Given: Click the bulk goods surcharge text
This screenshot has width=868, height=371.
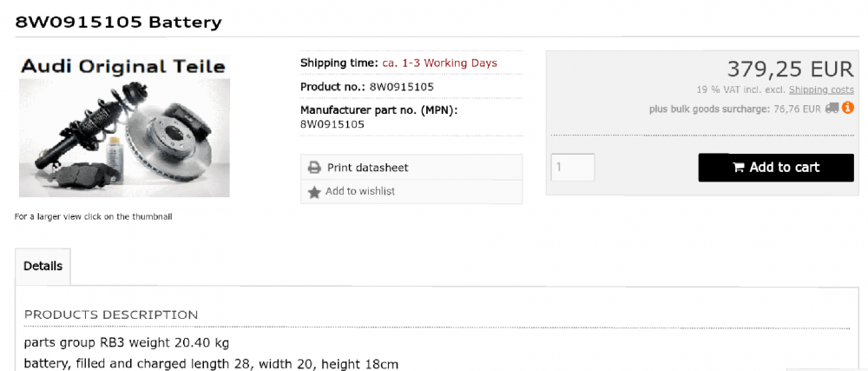Looking at the screenshot, I should (x=735, y=109).
